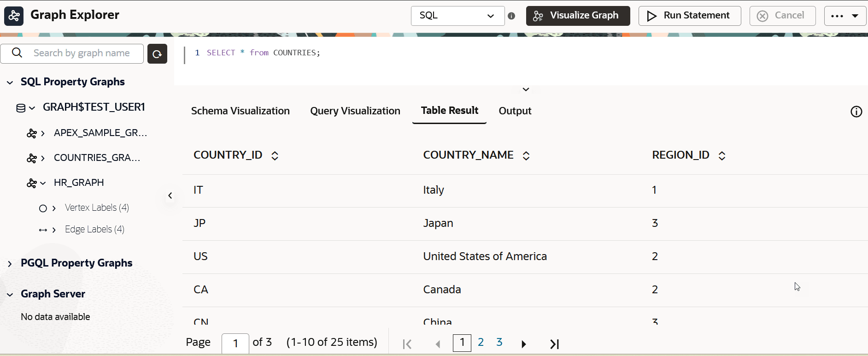The height and width of the screenshot is (356, 868).
Task: Click the Run Statement button
Action: (x=690, y=16)
